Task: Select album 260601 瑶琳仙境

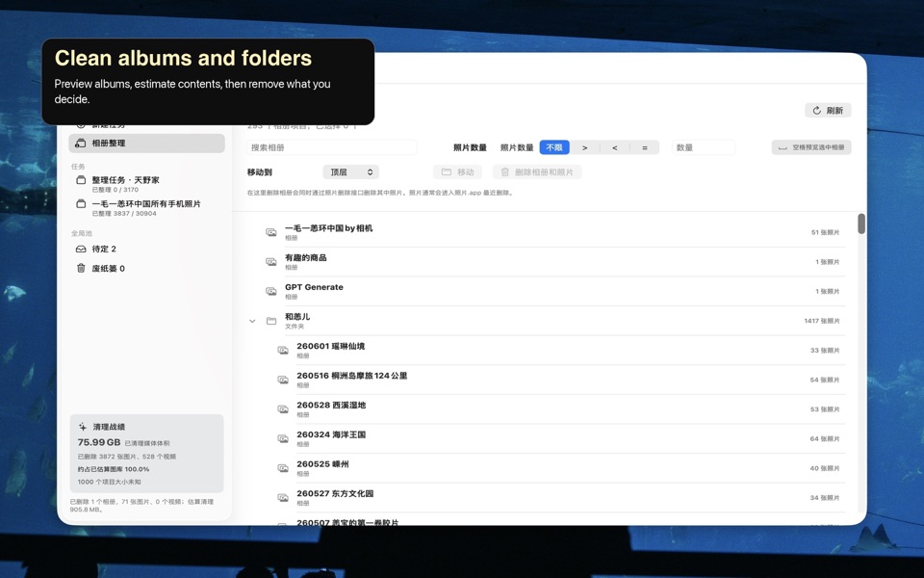Action: [547, 351]
